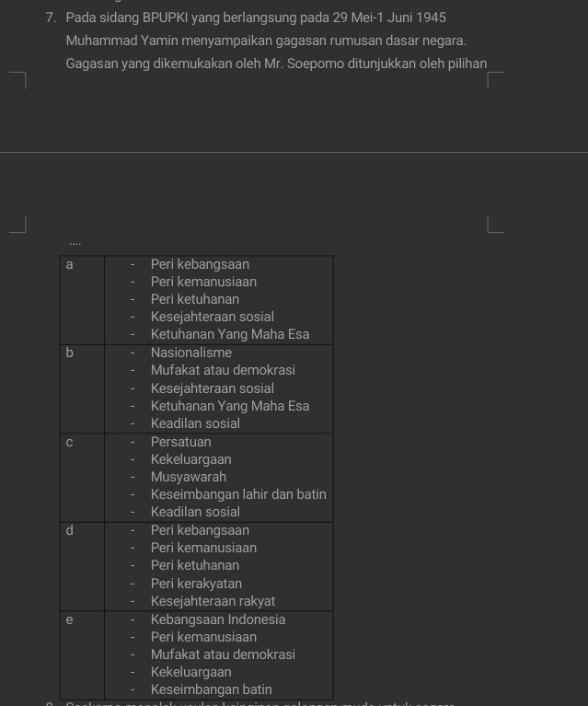Image resolution: width=588 pixels, height=706 pixels.
Task: Select the option b label cell
Action: coord(82,388)
